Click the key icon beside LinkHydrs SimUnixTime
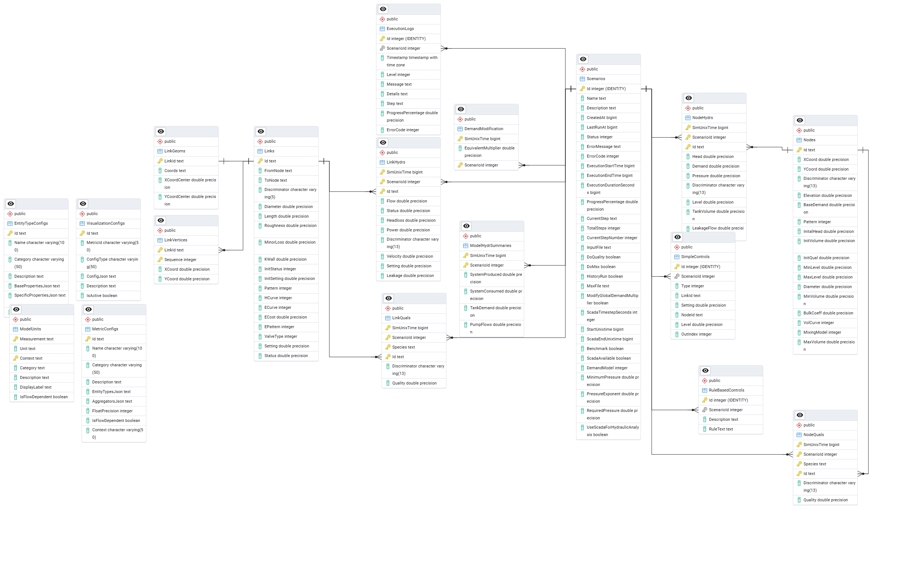924x561 pixels. pos(382,172)
